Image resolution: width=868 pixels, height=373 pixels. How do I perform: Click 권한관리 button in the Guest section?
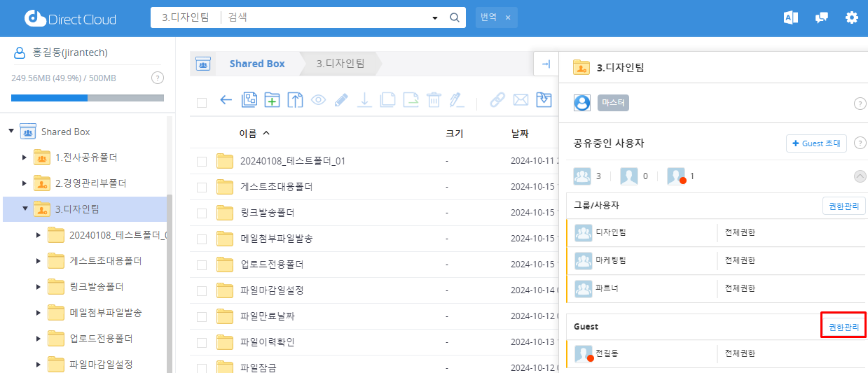(x=843, y=327)
